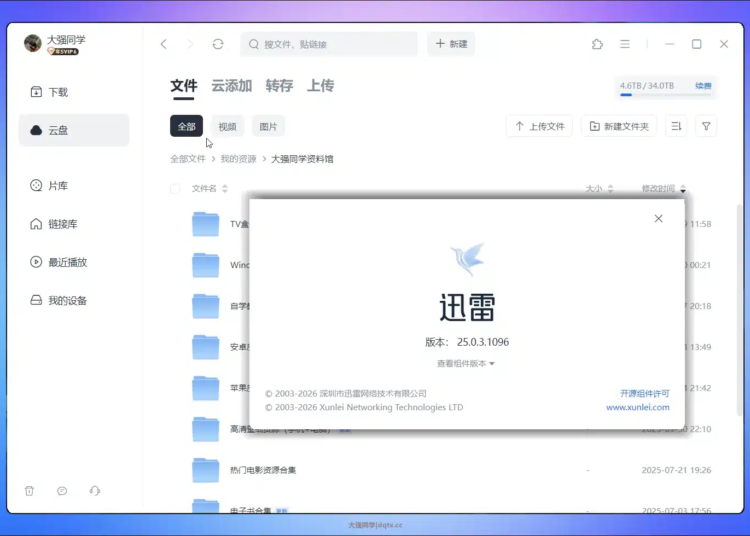Switch to the 上传 tab
This screenshot has height=536, width=750.
point(320,86)
